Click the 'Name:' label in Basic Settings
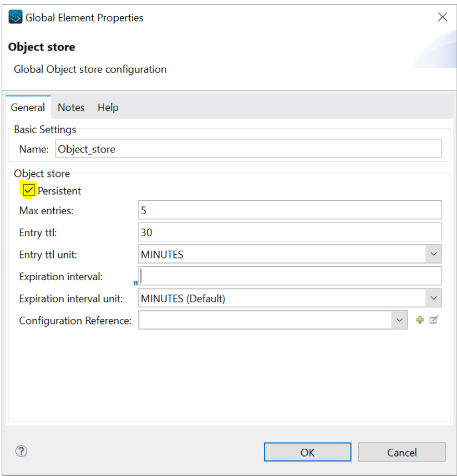 pyautogui.click(x=34, y=149)
